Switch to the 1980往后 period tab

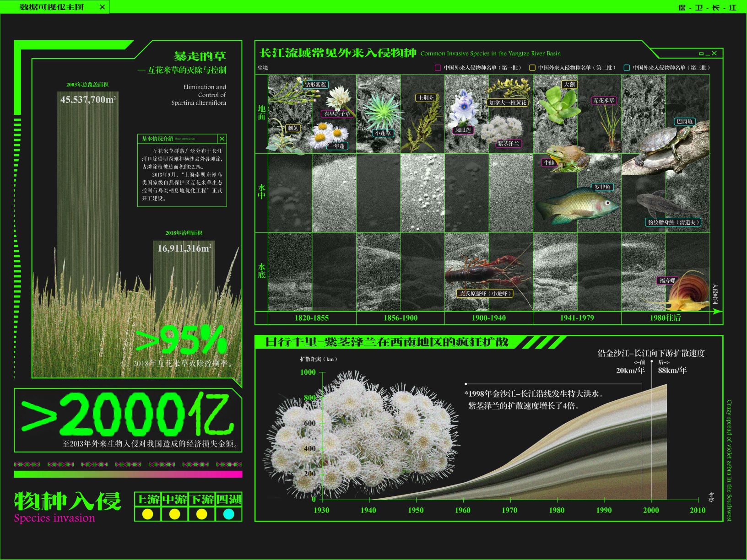click(x=665, y=318)
